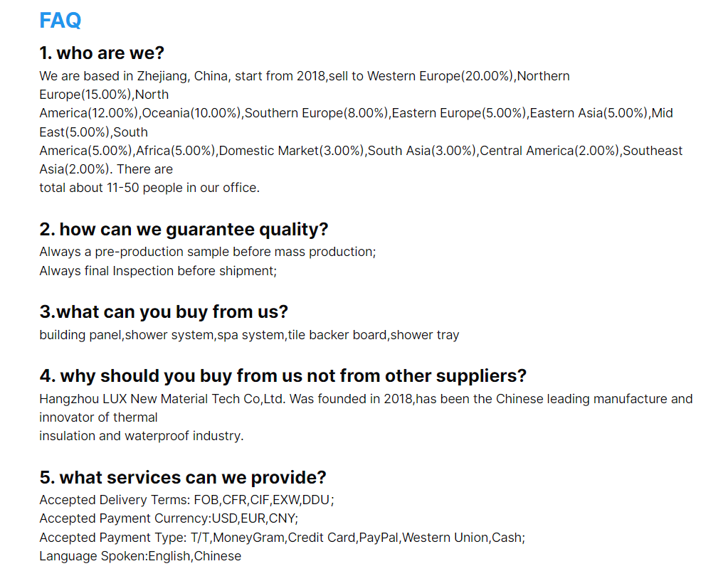Click the "Always final Inspection before shipment" line

click(157, 271)
